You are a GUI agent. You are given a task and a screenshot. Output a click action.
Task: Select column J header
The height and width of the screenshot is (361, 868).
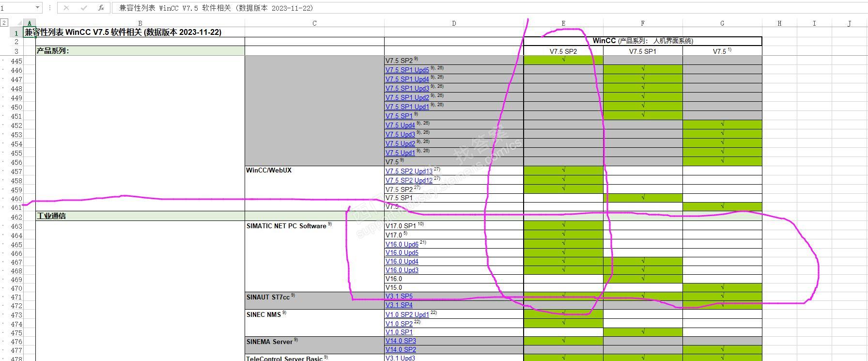click(849, 23)
